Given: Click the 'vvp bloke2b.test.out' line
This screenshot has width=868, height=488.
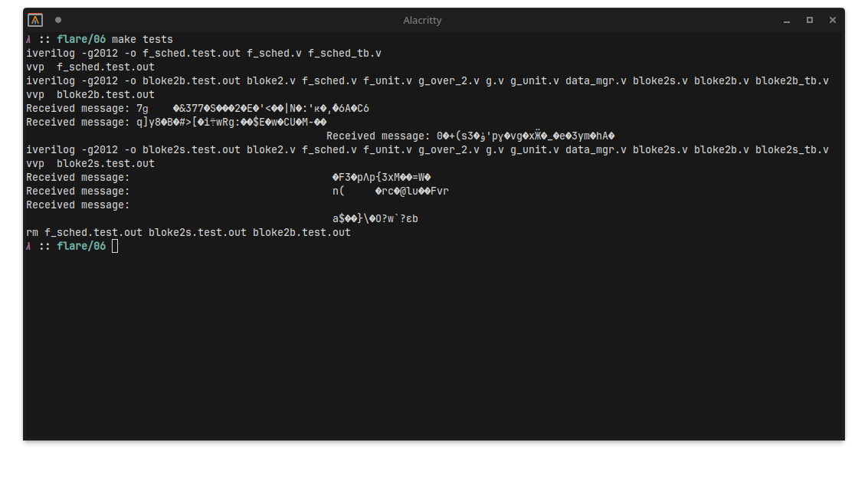Looking at the screenshot, I should click(x=90, y=95).
